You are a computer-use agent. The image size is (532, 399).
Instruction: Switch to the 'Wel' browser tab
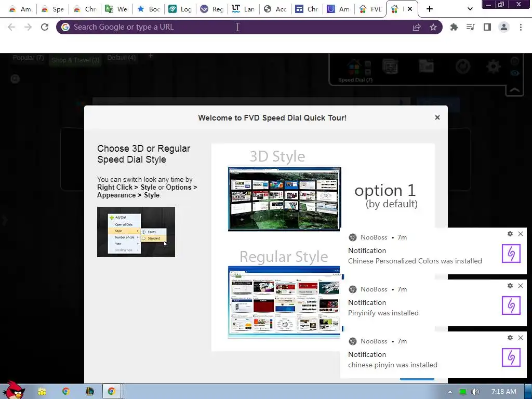(117, 9)
